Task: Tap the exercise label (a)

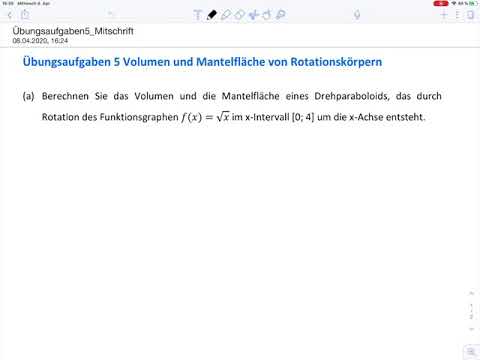Action: (28, 96)
